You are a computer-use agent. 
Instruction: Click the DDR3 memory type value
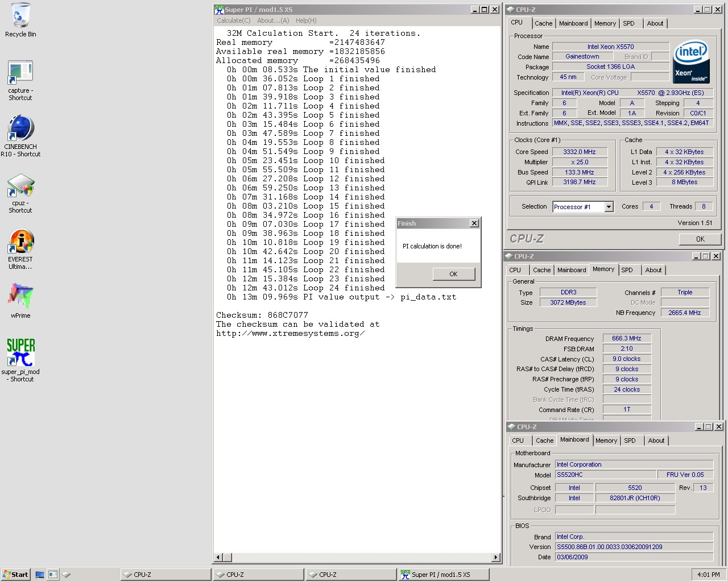click(x=568, y=292)
